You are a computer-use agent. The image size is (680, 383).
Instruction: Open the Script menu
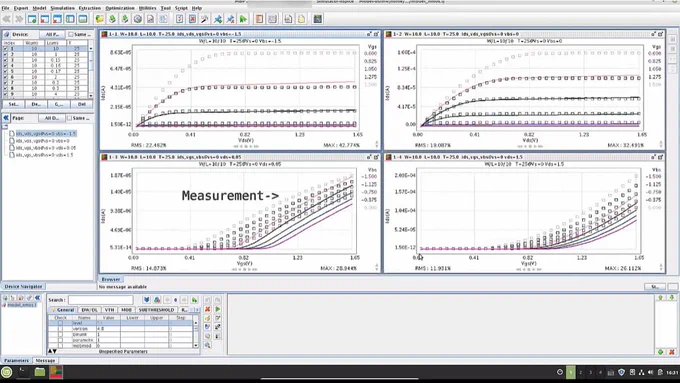pyautogui.click(x=181, y=8)
